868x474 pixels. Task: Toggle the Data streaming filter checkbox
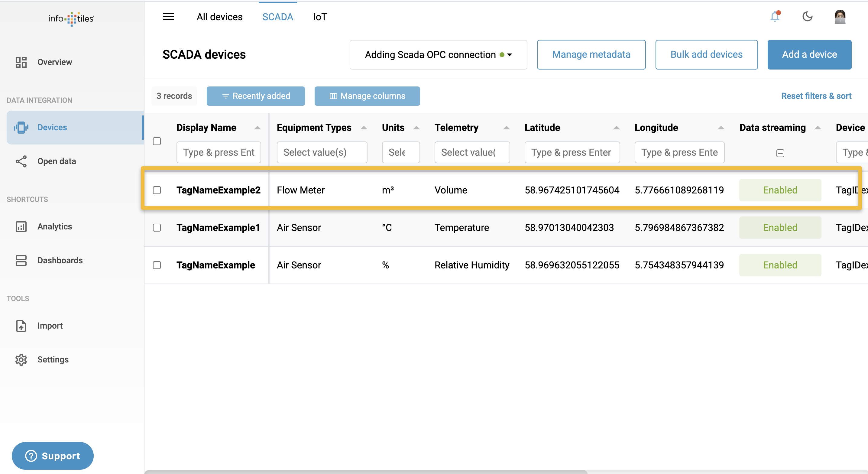pyautogui.click(x=780, y=153)
